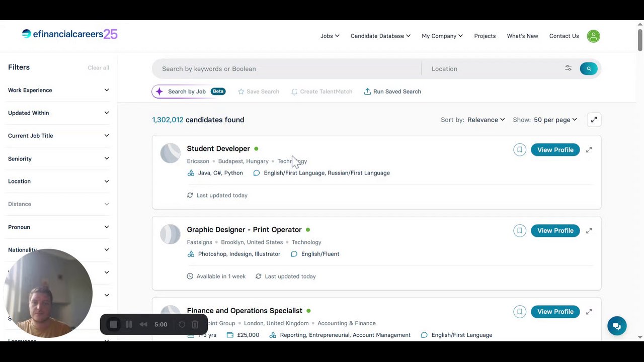View Profile of Graphic Designer - Print Operator

point(555,231)
